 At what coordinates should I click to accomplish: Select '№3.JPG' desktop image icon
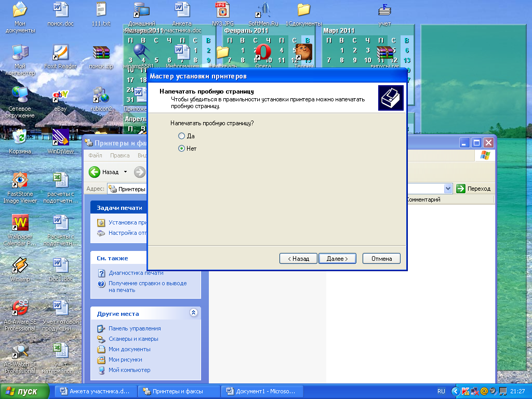222,14
